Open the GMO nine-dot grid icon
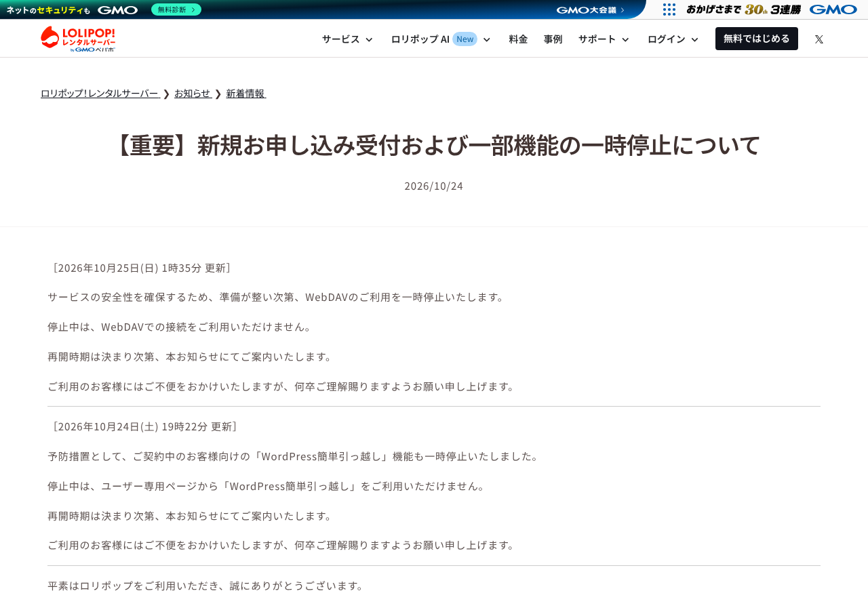Image resolution: width=868 pixels, height=610 pixels. click(669, 9)
